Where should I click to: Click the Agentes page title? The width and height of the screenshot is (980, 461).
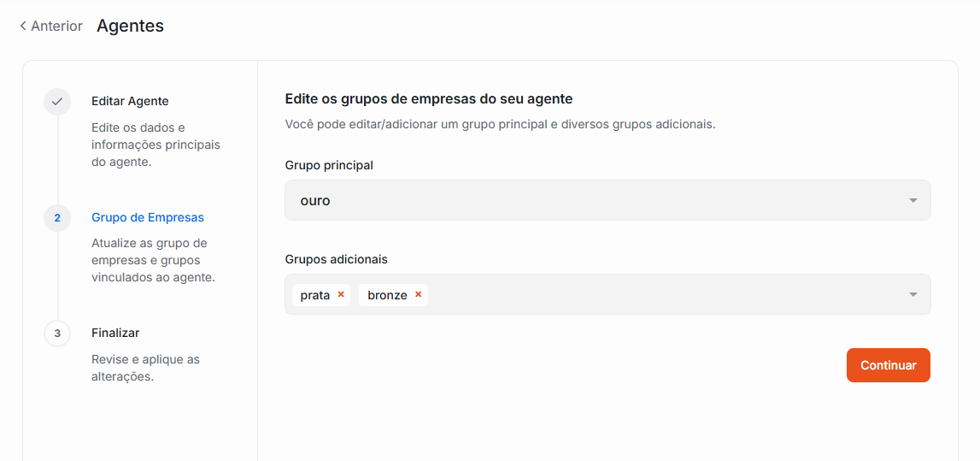click(130, 26)
